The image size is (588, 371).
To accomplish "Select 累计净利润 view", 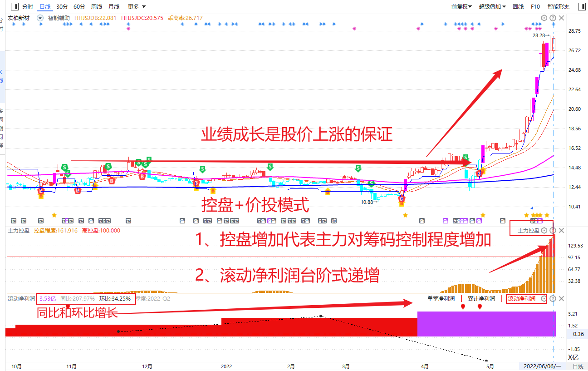I will [x=481, y=299].
